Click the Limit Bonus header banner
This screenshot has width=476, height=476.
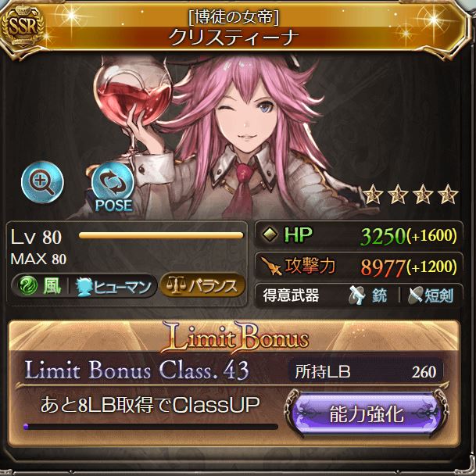coord(234,338)
